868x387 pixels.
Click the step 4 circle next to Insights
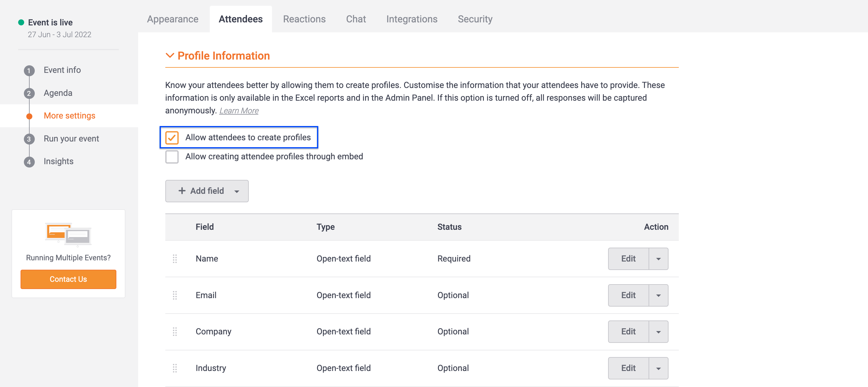point(29,162)
